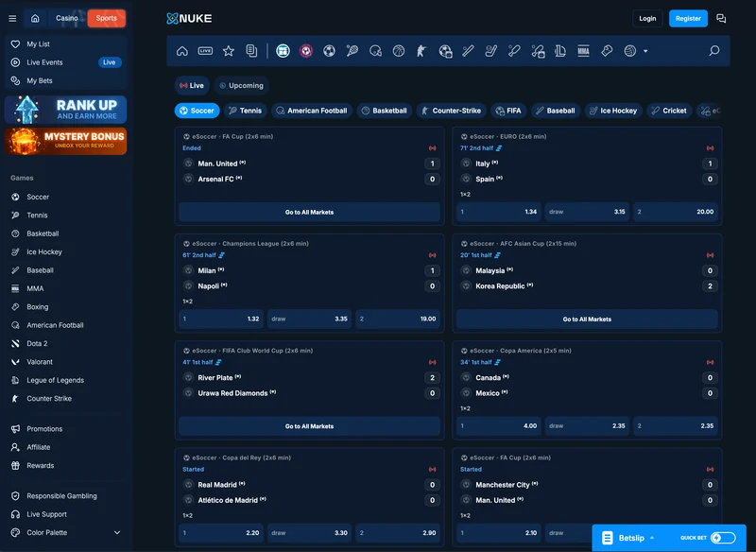Select the baseball bat icon in toolbar
The width and height of the screenshot is (756, 552).
pos(468,51)
